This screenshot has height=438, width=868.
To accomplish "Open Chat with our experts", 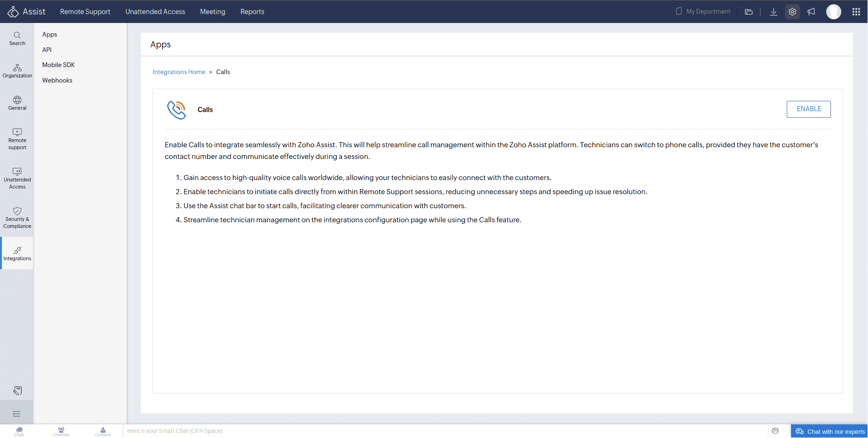I will (830, 431).
